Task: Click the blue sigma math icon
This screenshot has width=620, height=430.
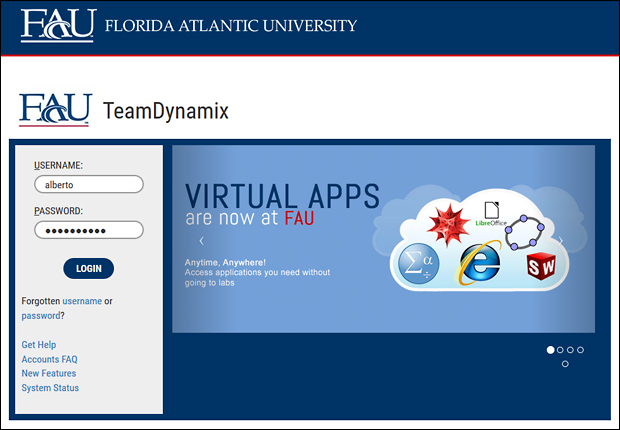Action: 416,264
